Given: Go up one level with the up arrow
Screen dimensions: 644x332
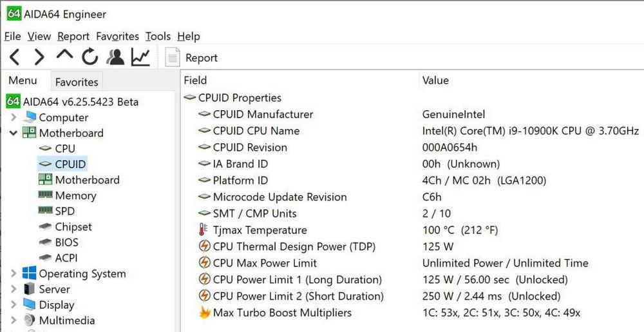Looking at the screenshot, I should pos(64,55).
